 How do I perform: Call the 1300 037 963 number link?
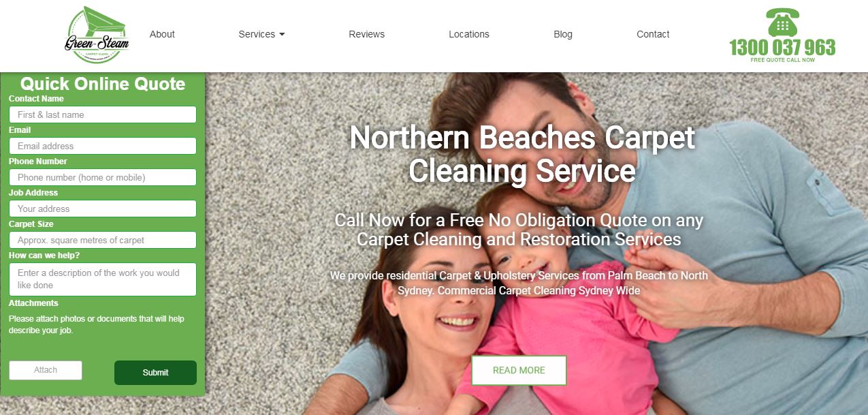[782, 47]
